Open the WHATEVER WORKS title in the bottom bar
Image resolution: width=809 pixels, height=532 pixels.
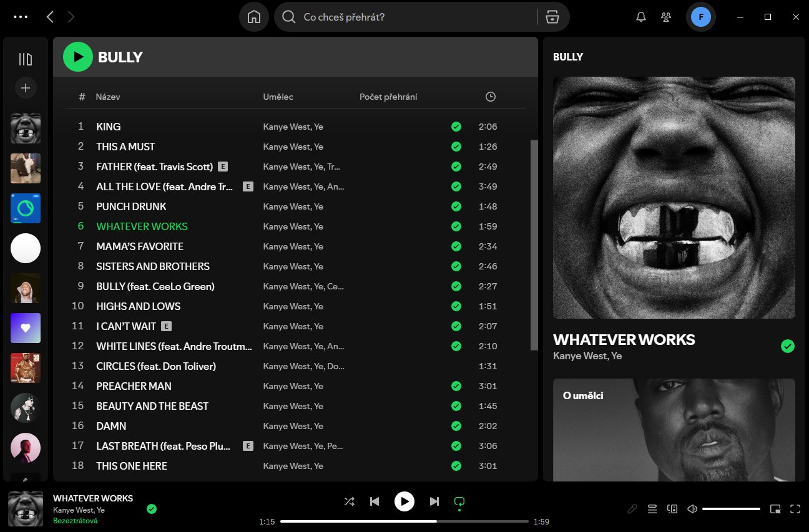[x=93, y=498]
